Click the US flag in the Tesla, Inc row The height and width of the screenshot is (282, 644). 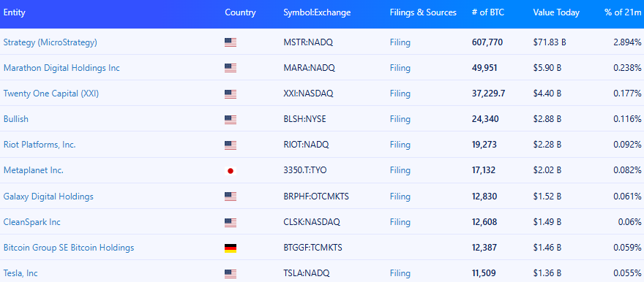(231, 273)
